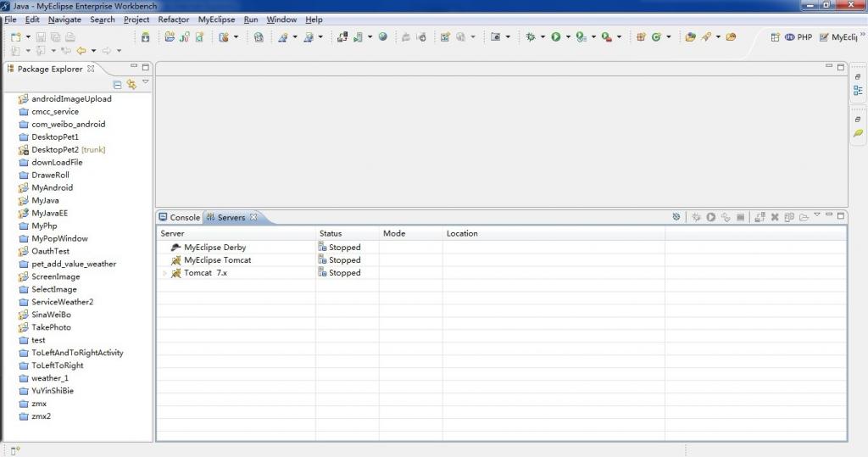This screenshot has height=457, width=868.
Task: Click the top Restore icon in right trim
Action: tap(858, 76)
